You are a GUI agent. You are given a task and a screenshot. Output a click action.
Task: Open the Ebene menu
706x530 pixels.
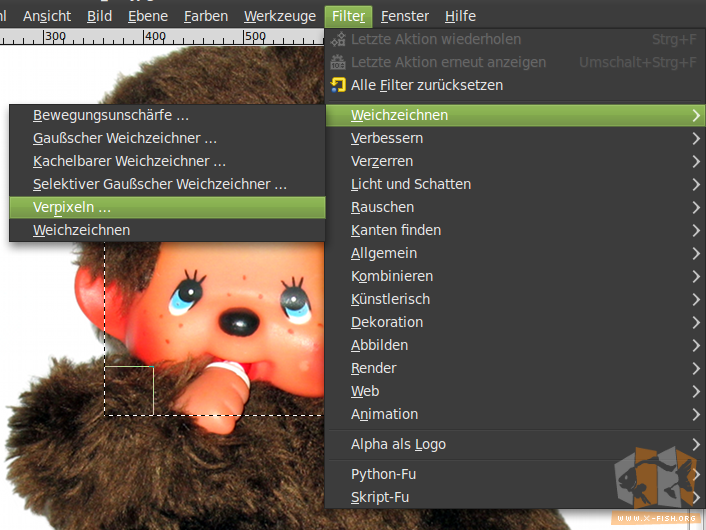coord(148,16)
